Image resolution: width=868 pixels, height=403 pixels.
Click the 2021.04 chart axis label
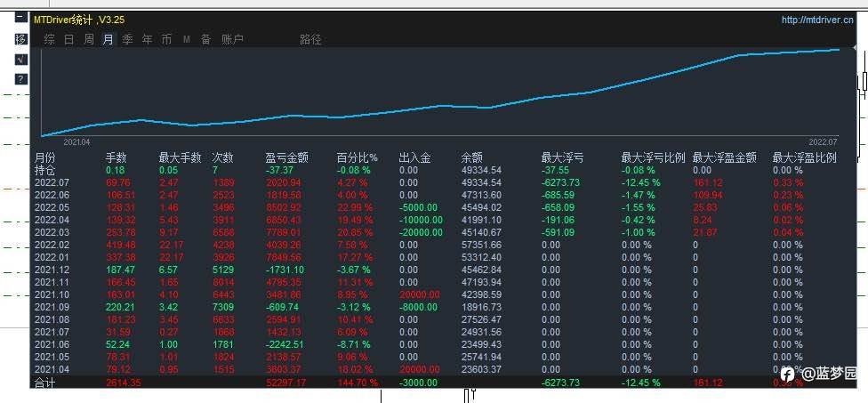click(76, 142)
